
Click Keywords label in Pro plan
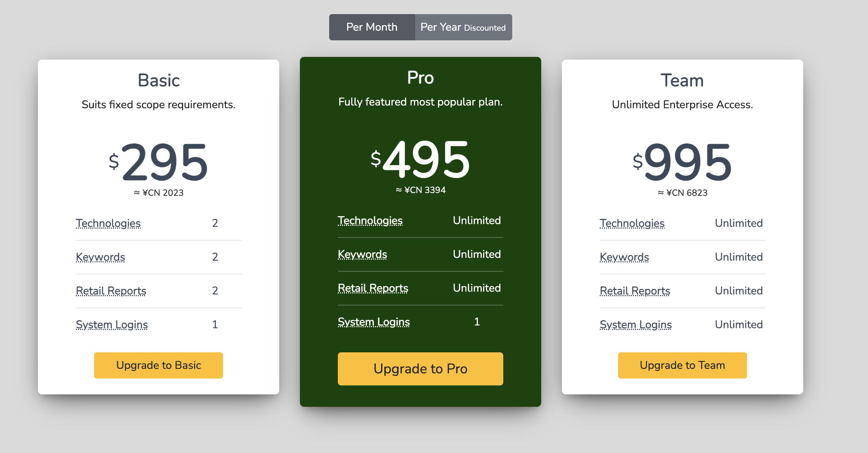[x=362, y=254]
